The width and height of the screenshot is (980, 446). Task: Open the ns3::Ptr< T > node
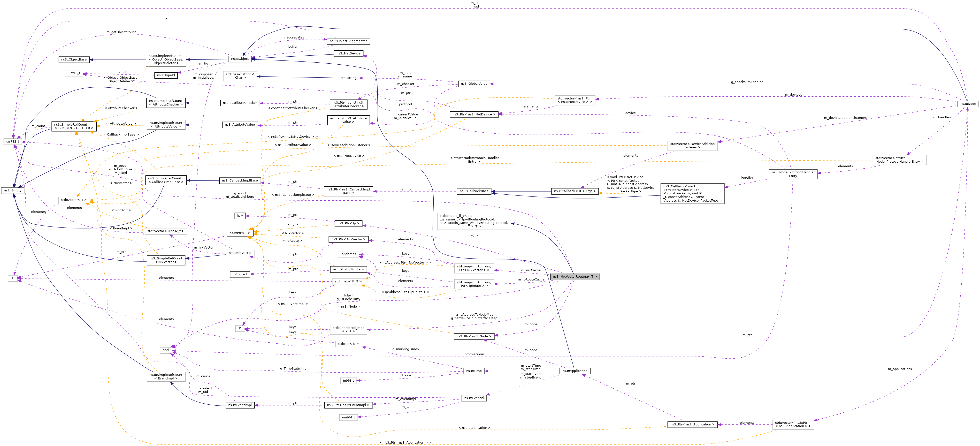(x=240, y=233)
